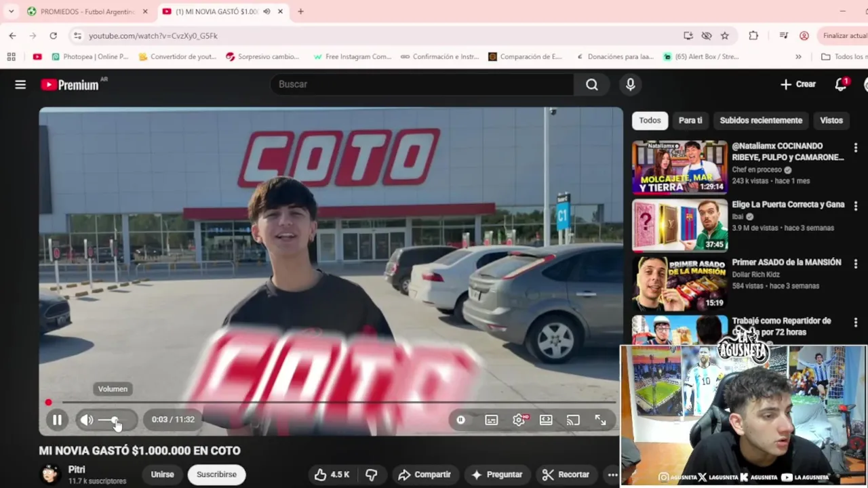Cast the video to a TV
868x488 pixels.
pos(573,420)
